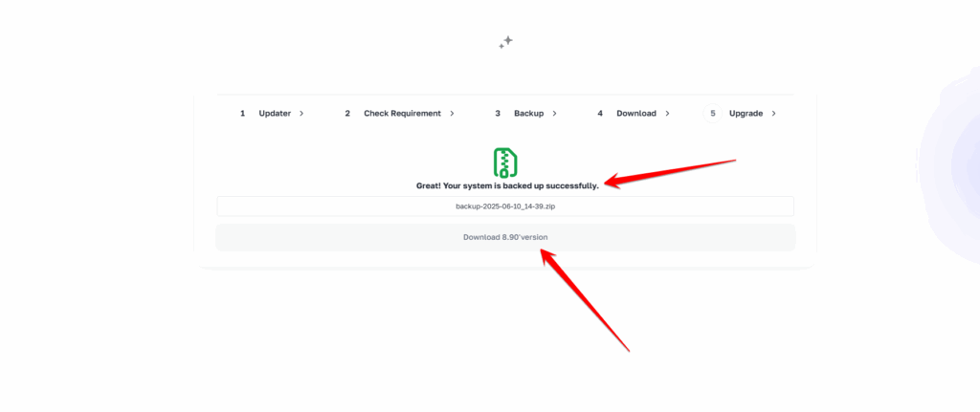Click the backed up successfully message
Screen dimensions: 980x412
507,185
